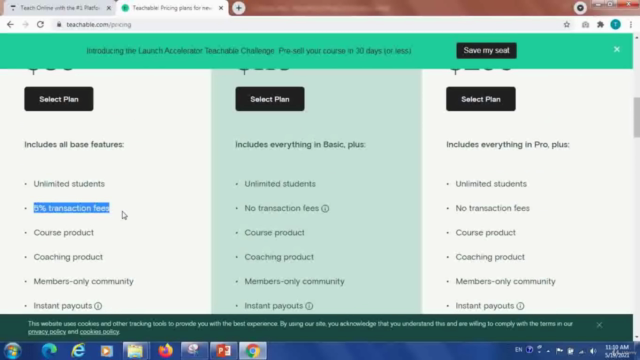Dismiss the Launch Accelerator banner
640x360 pixels.
pos(617,49)
